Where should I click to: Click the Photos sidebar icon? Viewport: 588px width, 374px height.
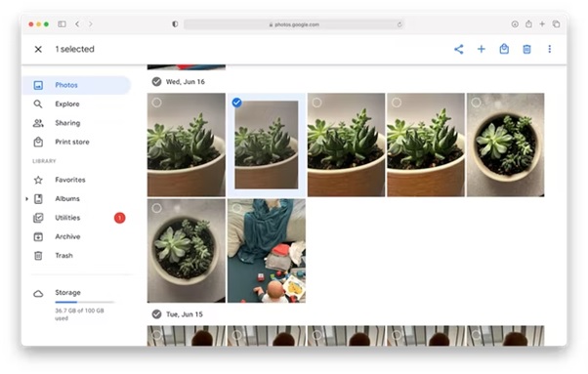[x=38, y=85]
